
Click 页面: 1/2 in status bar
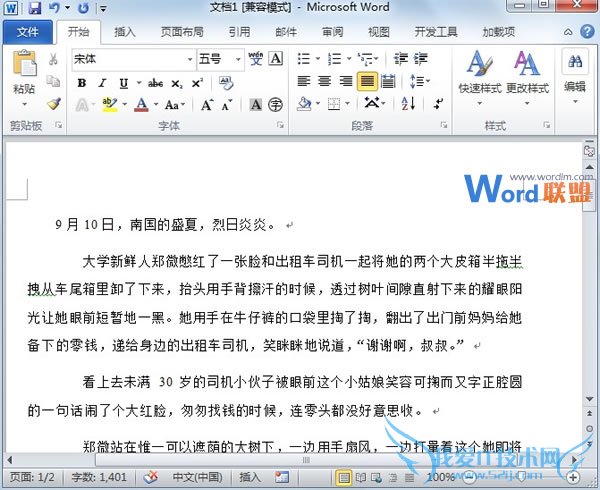[x=32, y=477]
